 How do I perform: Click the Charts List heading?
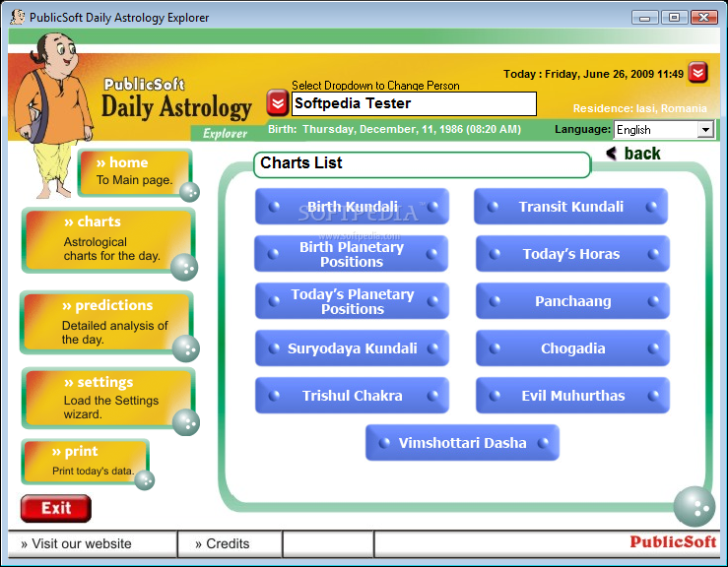coord(301,162)
